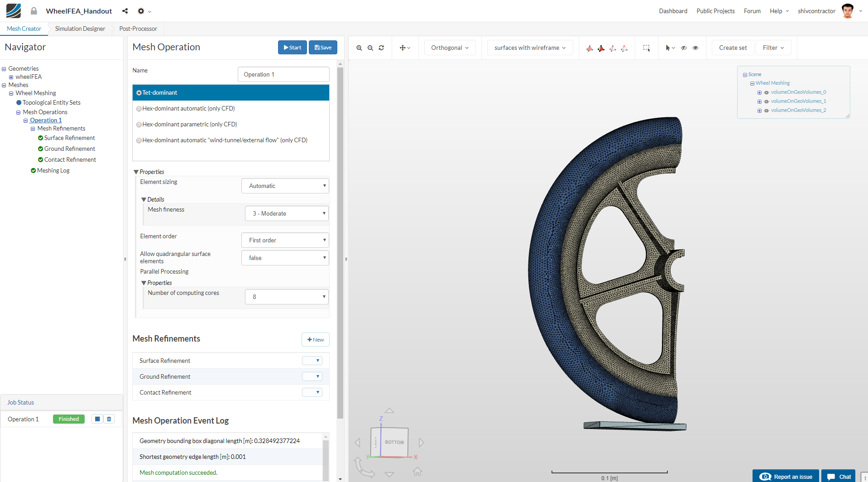
Task: Switch to the Simulation Designer tab
Action: [80, 29]
